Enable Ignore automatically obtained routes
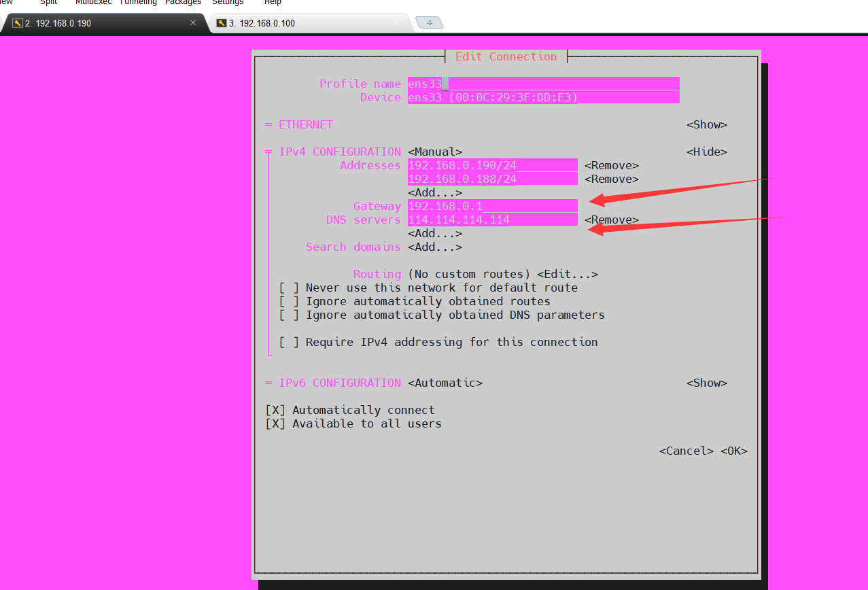Viewport: 868px width, 590px height. coord(289,301)
